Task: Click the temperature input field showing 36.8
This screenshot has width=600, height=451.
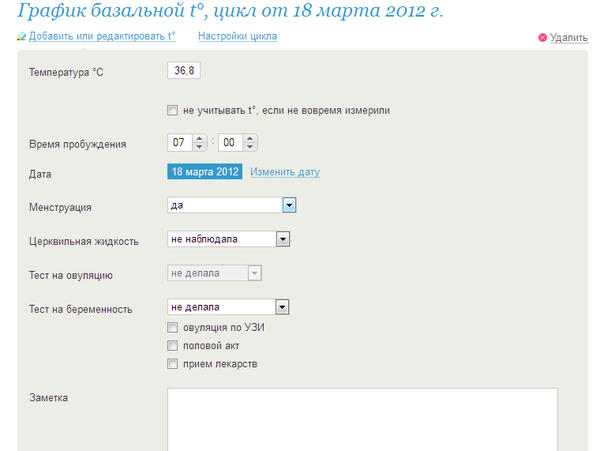Action: (x=189, y=72)
